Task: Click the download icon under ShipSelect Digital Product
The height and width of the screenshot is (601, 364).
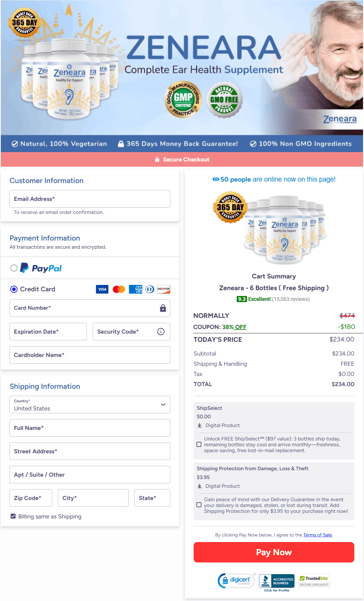Action: (200, 425)
